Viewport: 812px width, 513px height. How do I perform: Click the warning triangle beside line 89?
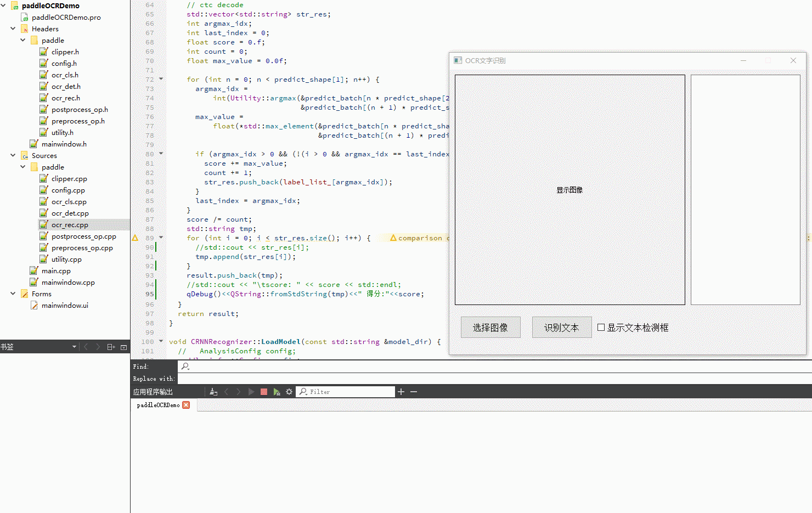(x=135, y=238)
